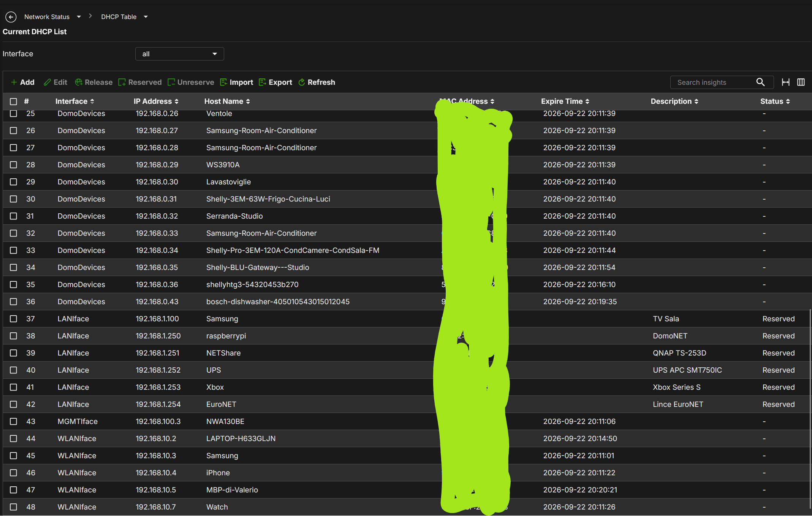Click the Export icon

pyautogui.click(x=262, y=82)
